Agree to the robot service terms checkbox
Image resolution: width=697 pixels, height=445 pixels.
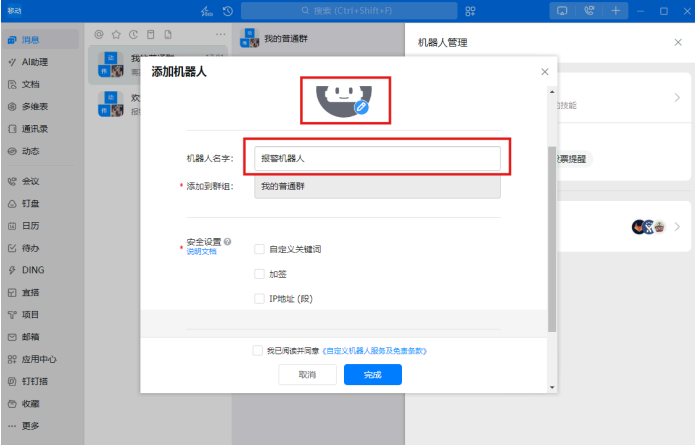[258, 351]
